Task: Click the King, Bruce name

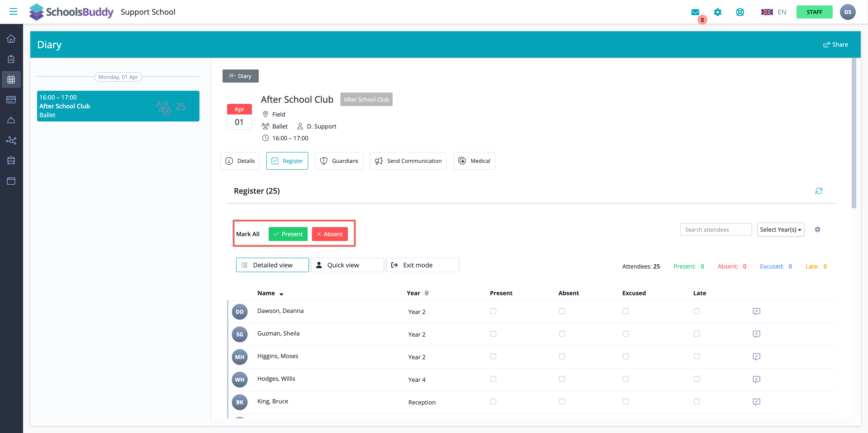Action: (x=273, y=401)
